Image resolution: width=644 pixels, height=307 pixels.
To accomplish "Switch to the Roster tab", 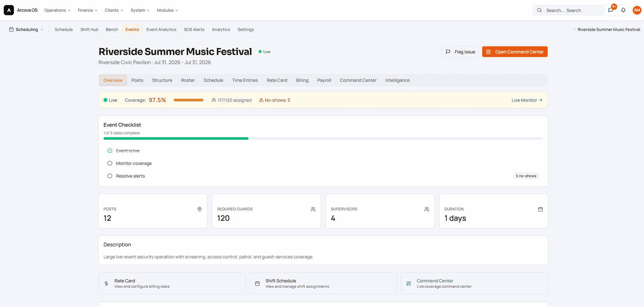I will click(188, 80).
